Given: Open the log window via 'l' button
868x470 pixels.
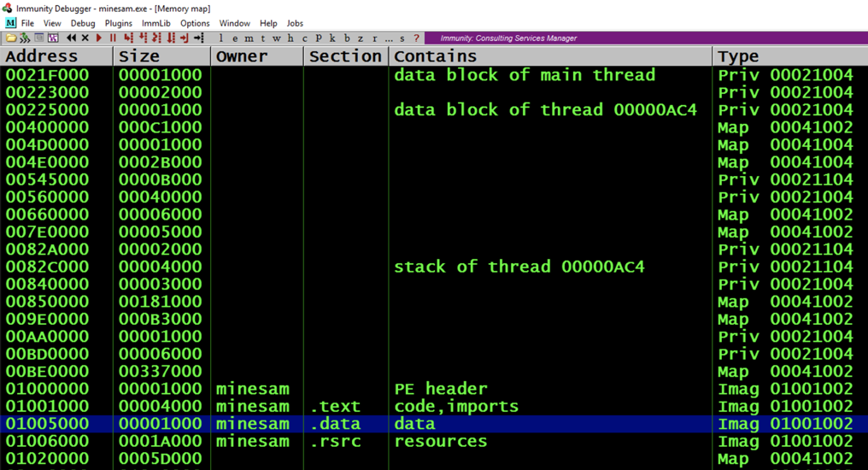Looking at the screenshot, I should click(x=221, y=38).
